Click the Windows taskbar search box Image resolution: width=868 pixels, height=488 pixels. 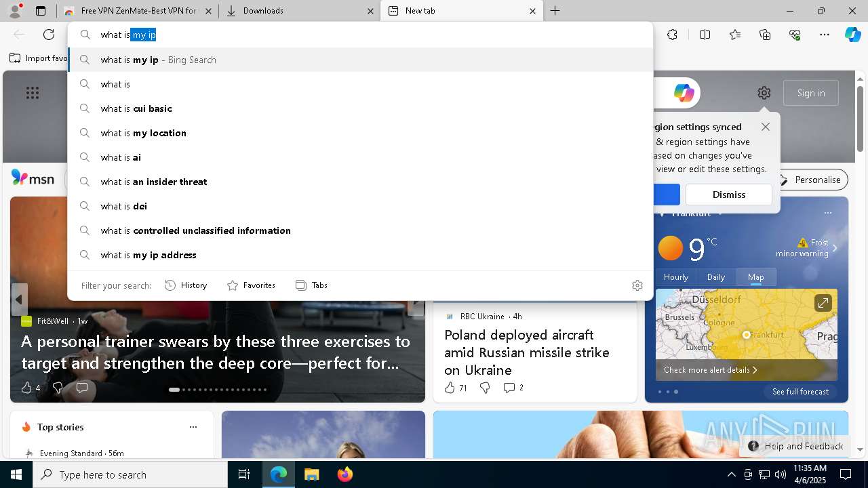[x=130, y=474]
